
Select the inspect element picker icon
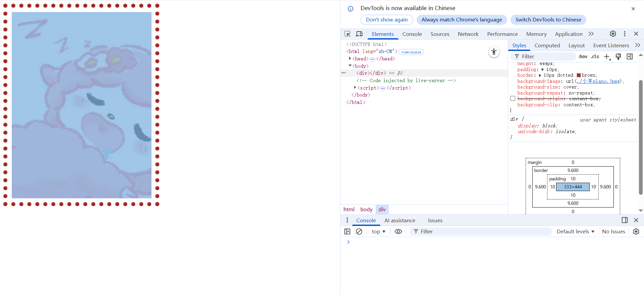pos(347,34)
